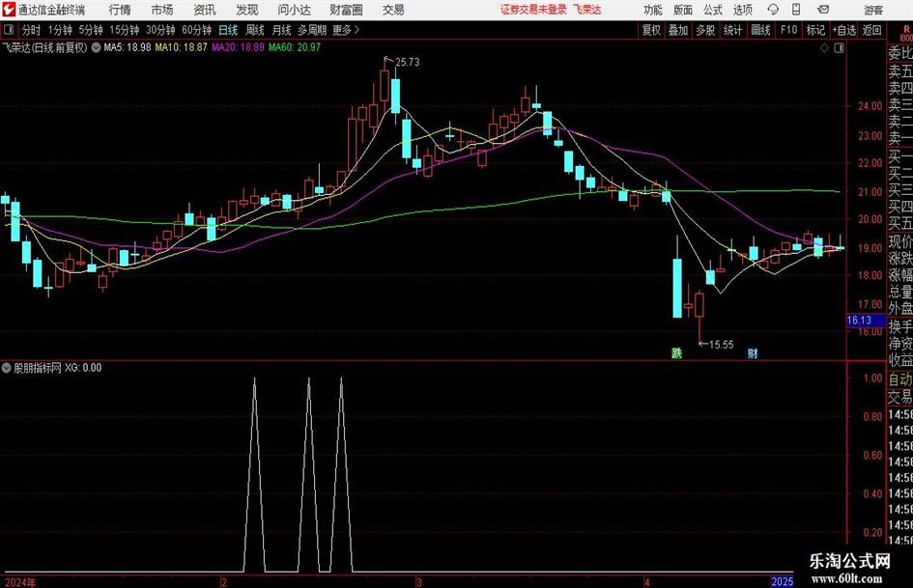This screenshot has width=913, height=588.
Task: Click the 15.55 low price label
Action: 721,345
